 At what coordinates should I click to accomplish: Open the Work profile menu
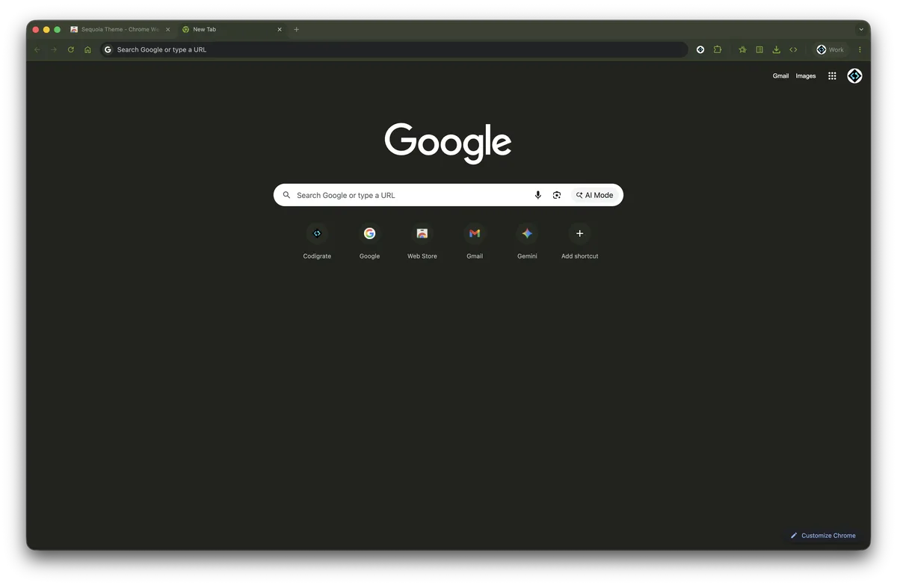pyautogui.click(x=830, y=50)
